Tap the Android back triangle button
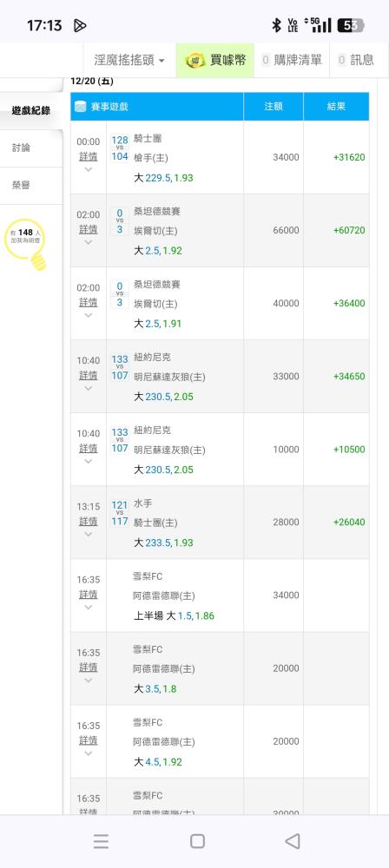The height and width of the screenshot is (868, 389). 292,841
